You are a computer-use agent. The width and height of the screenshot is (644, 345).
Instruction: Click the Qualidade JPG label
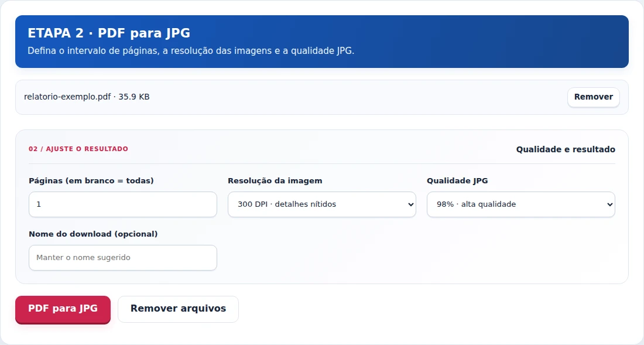[457, 181]
